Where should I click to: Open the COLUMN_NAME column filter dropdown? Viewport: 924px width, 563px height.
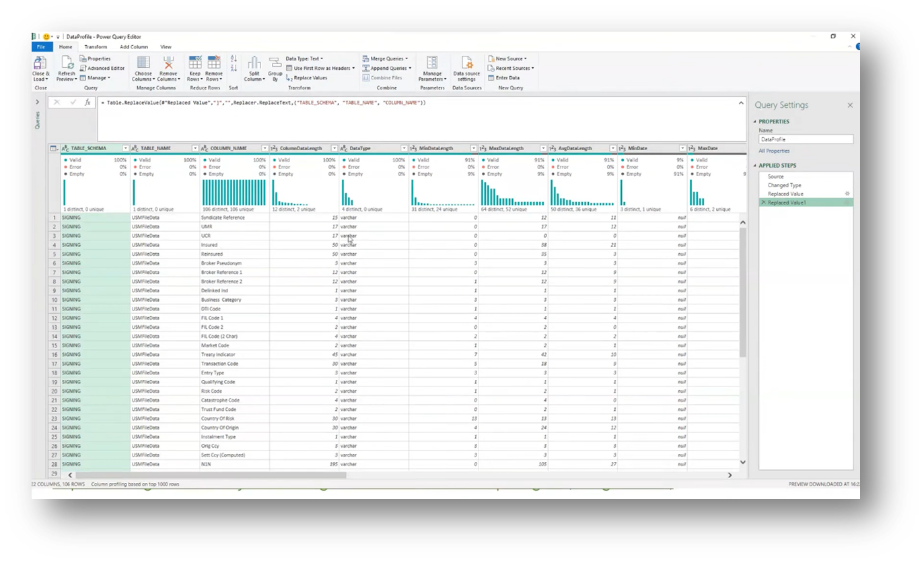(x=265, y=148)
